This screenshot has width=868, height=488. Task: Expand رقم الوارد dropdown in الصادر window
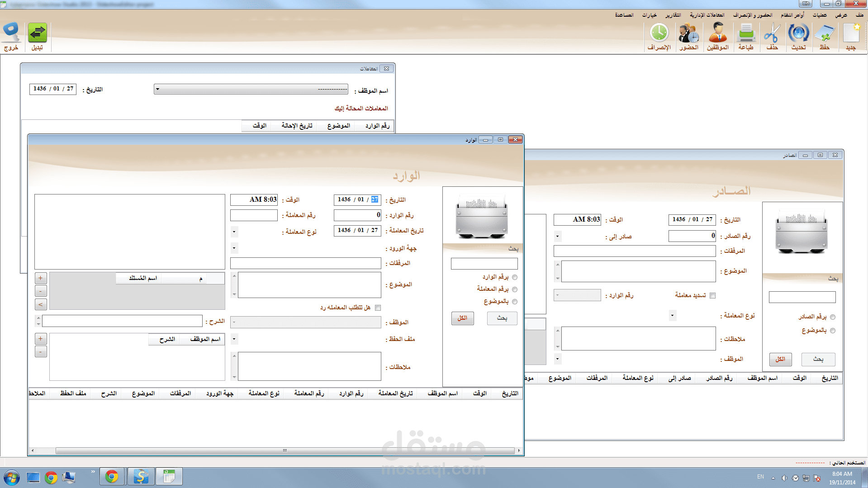pos(557,295)
